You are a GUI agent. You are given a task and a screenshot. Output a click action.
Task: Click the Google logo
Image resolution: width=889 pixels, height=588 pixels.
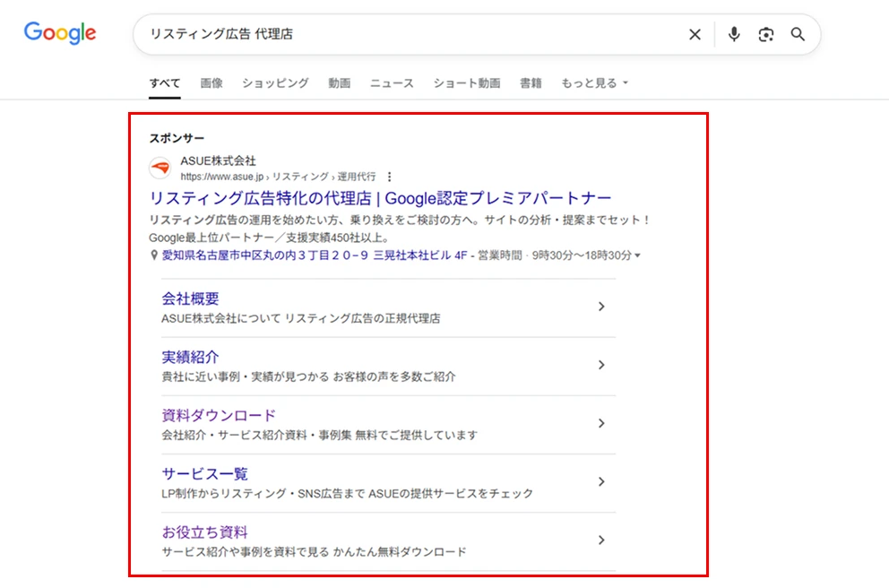(60, 33)
